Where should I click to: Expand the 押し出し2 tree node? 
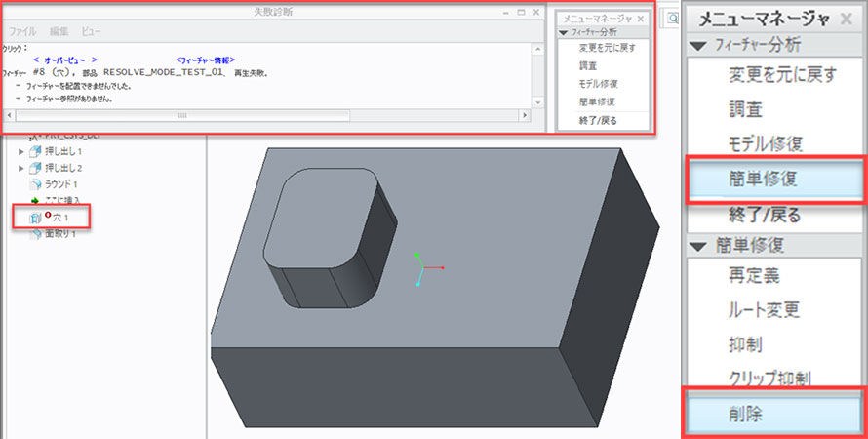click(21, 168)
